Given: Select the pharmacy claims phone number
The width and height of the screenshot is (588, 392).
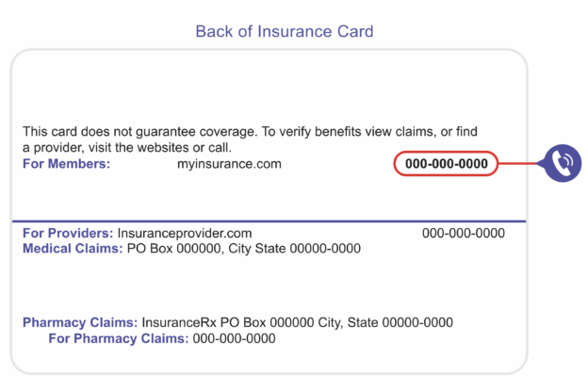Looking at the screenshot, I should pos(234,338).
